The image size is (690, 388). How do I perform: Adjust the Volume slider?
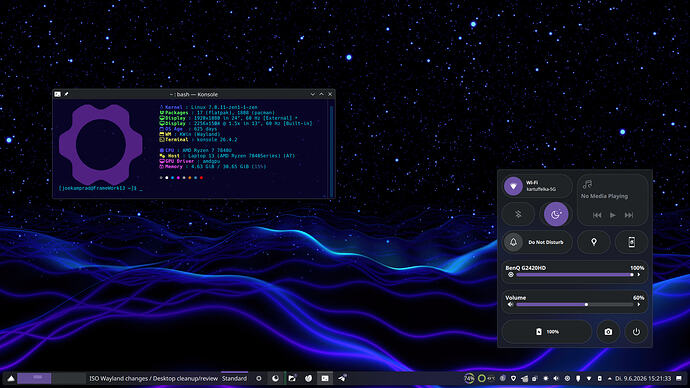pyautogui.click(x=575, y=304)
